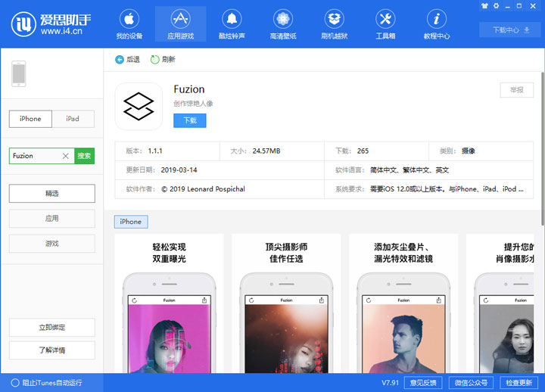Click the 立即绑定 bind now button
Screen dimensions: 545x392
click(x=51, y=328)
